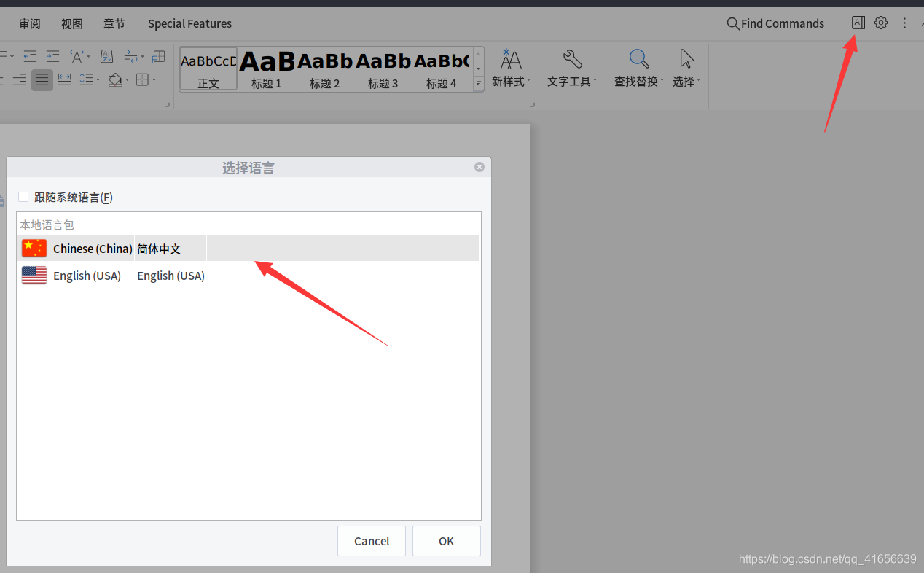Open the 查找替换 dropdown
The image size is (924, 573).
click(x=639, y=82)
